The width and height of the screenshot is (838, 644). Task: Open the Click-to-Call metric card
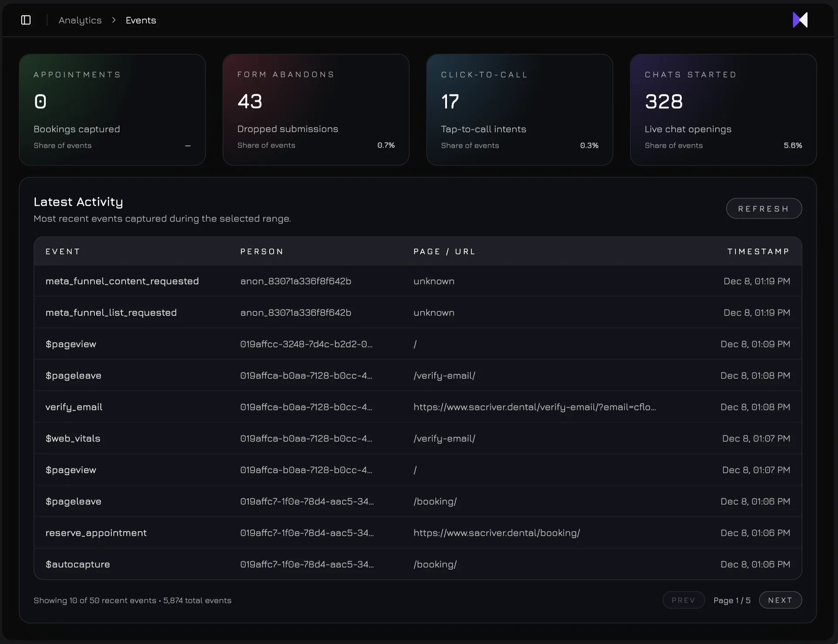(519, 109)
